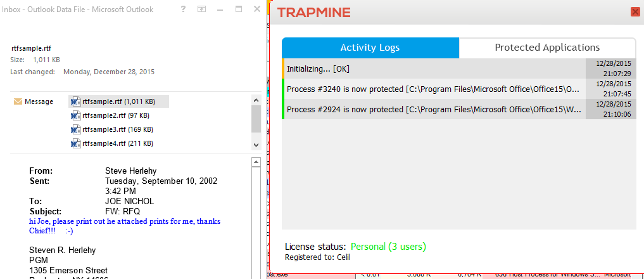644x279 pixels.
Task: Click the 21:07:45 timestamp cell
Action: 610,89
